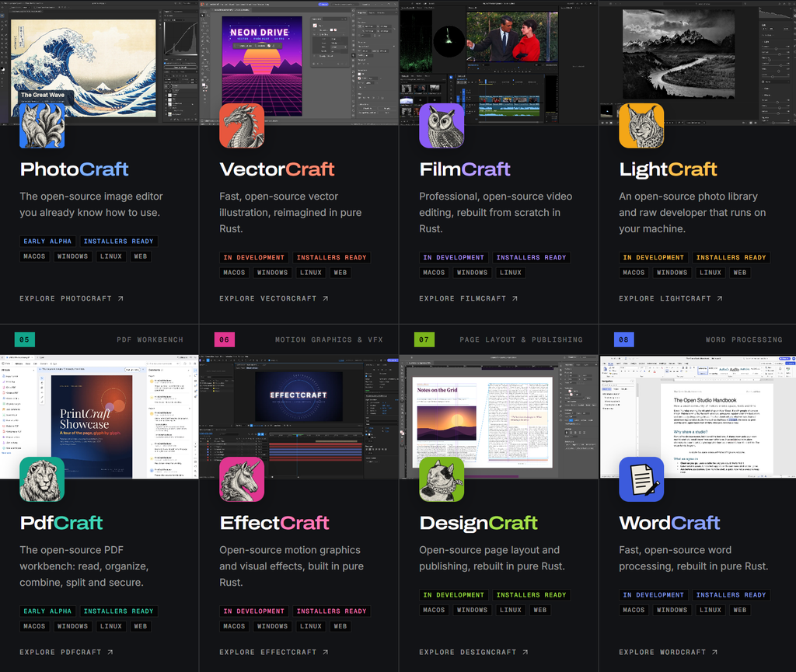796x672 pixels.
Task: Click EffectCraft's Installers Ready tag
Action: (331, 611)
